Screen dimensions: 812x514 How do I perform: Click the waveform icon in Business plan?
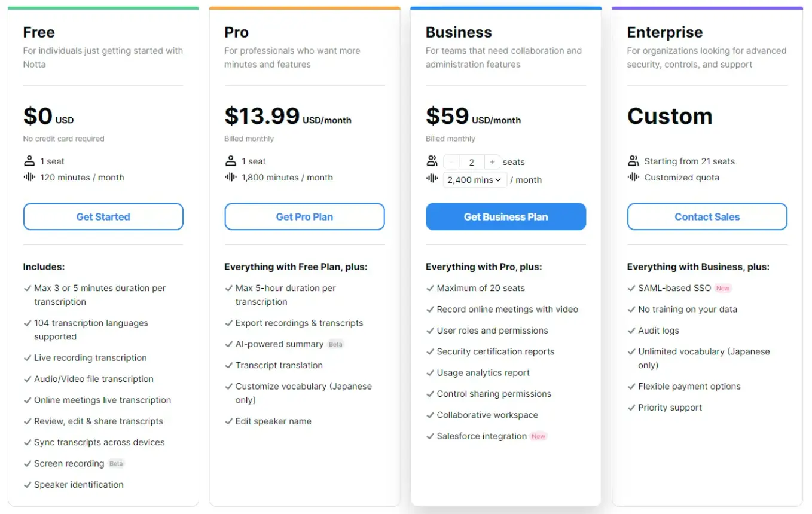pos(432,178)
